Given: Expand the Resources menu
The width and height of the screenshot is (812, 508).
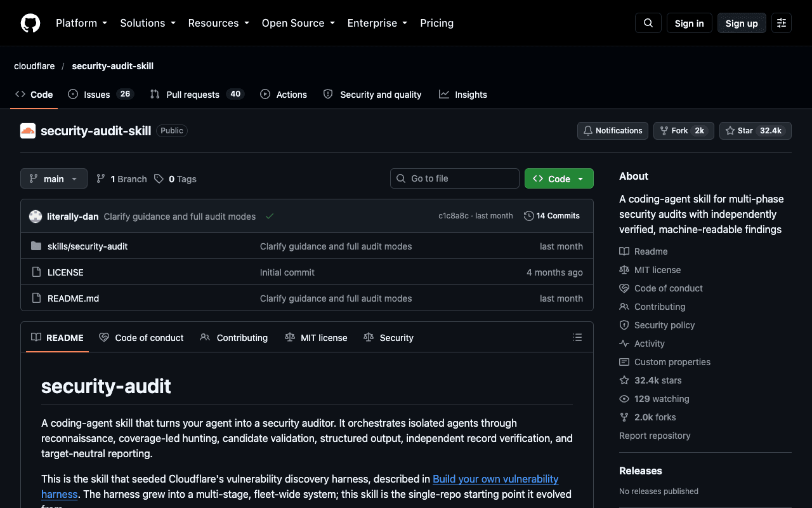Looking at the screenshot, I should click(x=218, y=23).
